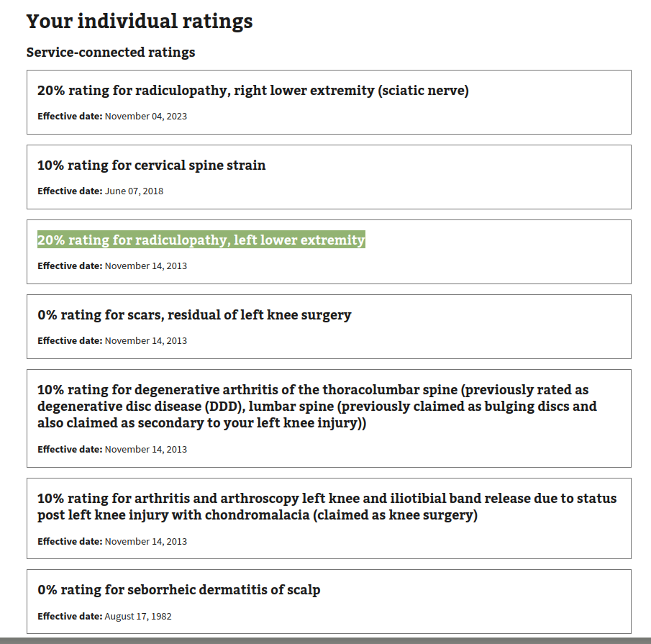The height and width of the screenshot is (644, 651).
Task: Click the "Your individual ratings" heading
Action: (140, 22)
